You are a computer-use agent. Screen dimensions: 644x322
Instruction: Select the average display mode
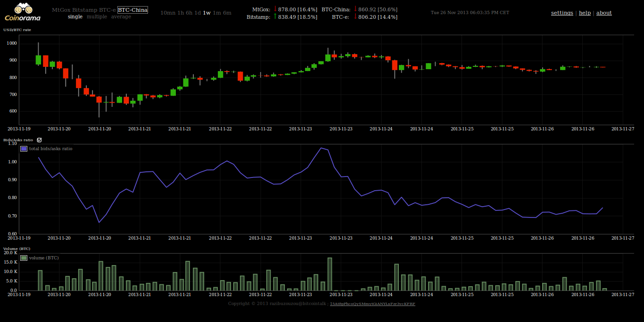tap(121, 16)
